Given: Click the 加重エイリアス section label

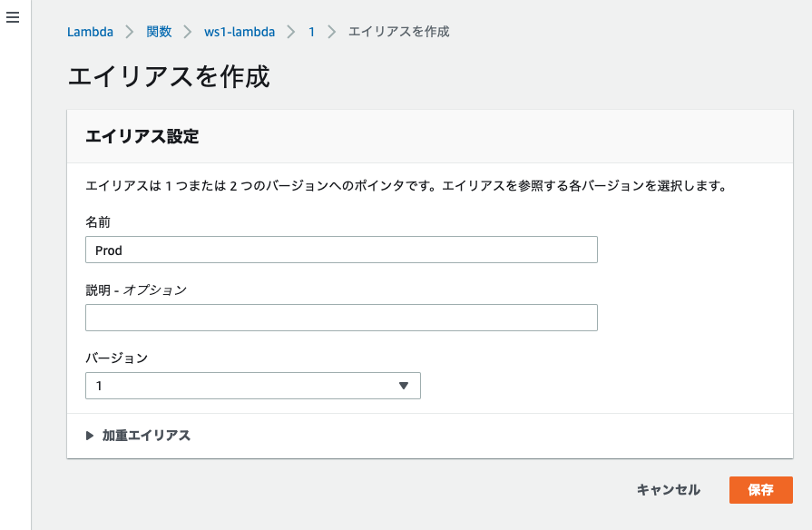Looking at the screenshot, I should 146,436.
